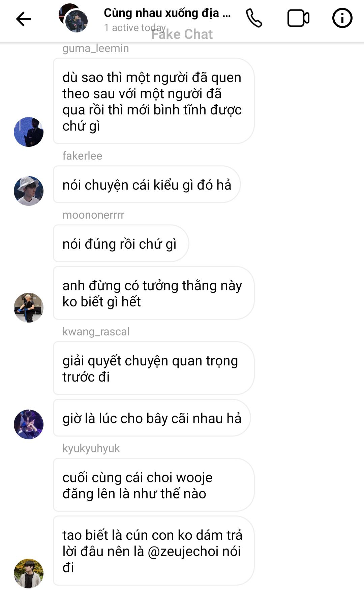This screenshot has width=364, height=590.
Task: Select the message starting 'cuối cùng cái choi wooje'
Action: tap(154, 485)
